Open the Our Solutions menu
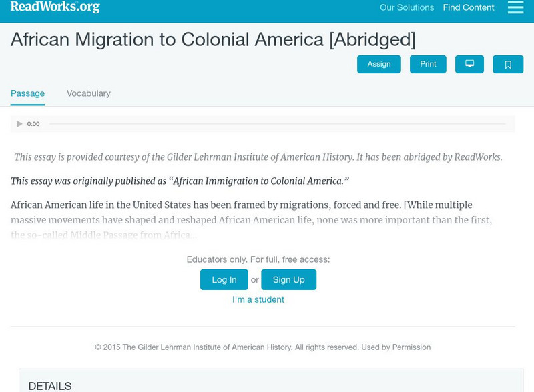 click(x=407, y=8)
